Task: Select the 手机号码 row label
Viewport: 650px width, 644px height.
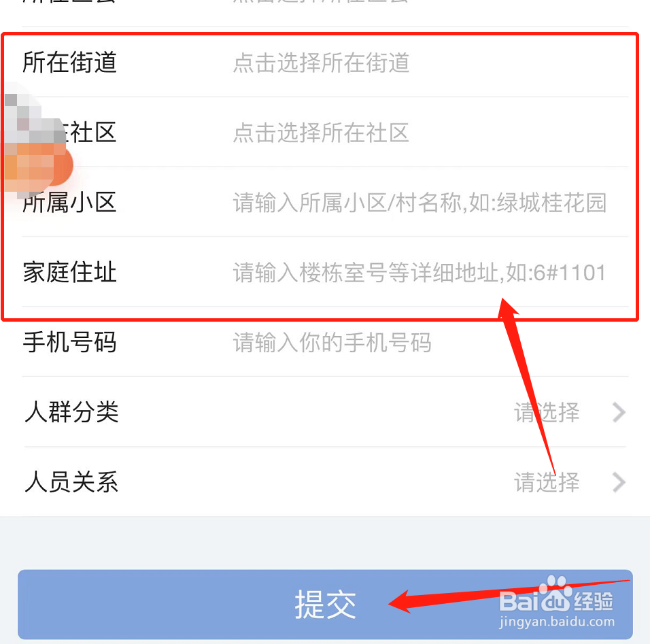Action: (x=69, y=342)
